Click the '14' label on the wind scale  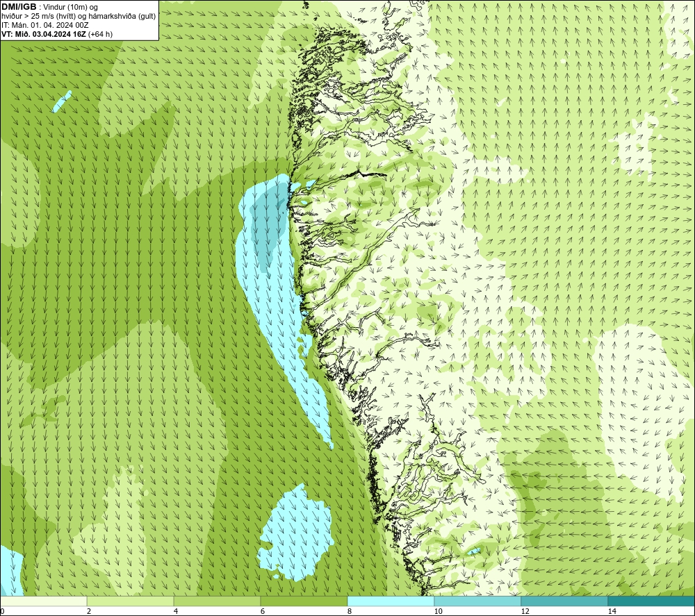(612, 611)
